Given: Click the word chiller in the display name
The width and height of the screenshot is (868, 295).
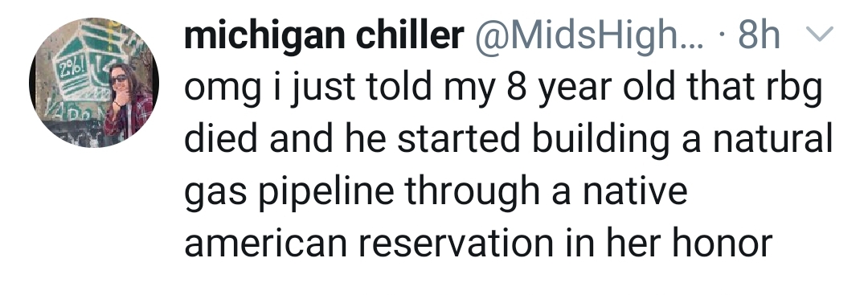Looking at the screenshot, I should click(x=410, y=36).
